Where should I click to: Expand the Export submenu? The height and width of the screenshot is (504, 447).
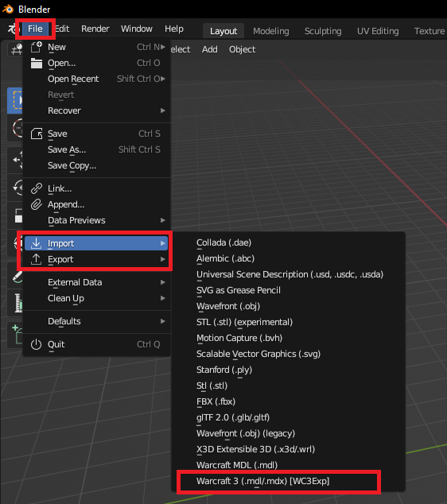[x=96, y=259]
